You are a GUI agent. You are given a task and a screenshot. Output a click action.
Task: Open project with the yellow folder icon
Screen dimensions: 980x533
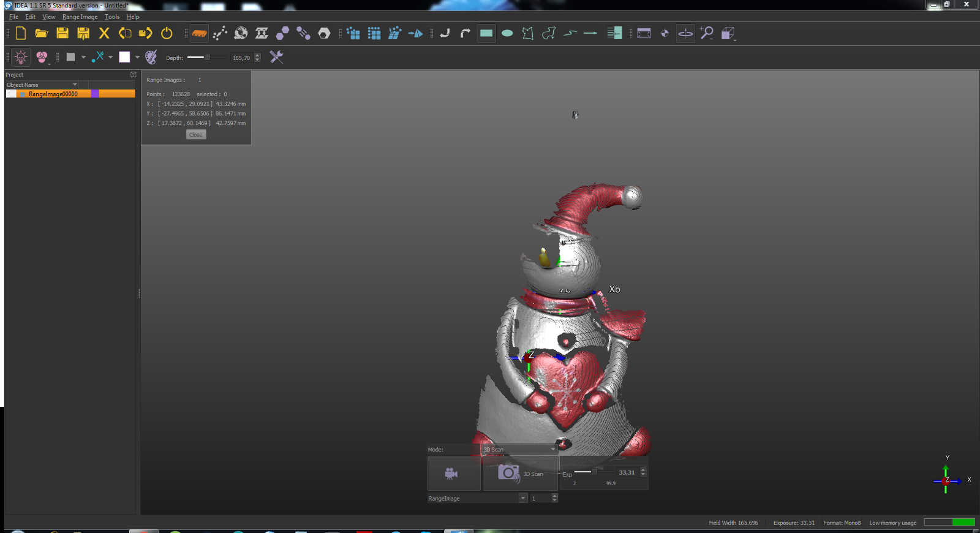[x=42, y=33]
